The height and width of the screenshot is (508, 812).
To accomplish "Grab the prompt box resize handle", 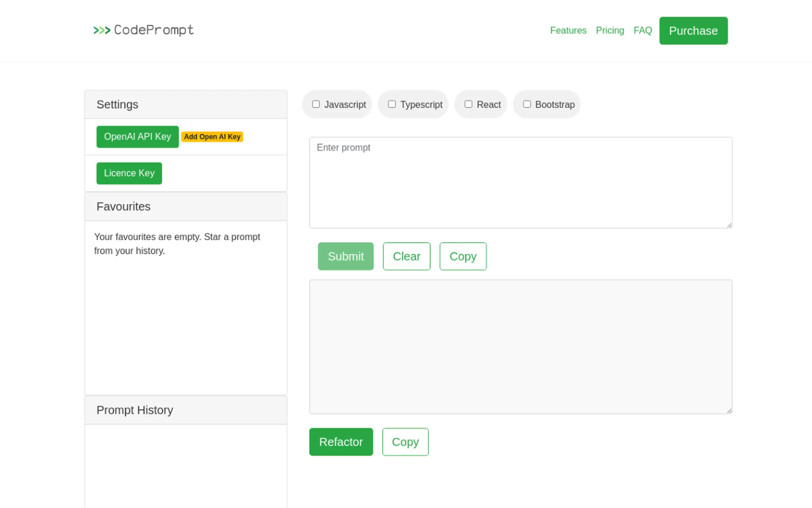I will (729, 225).
